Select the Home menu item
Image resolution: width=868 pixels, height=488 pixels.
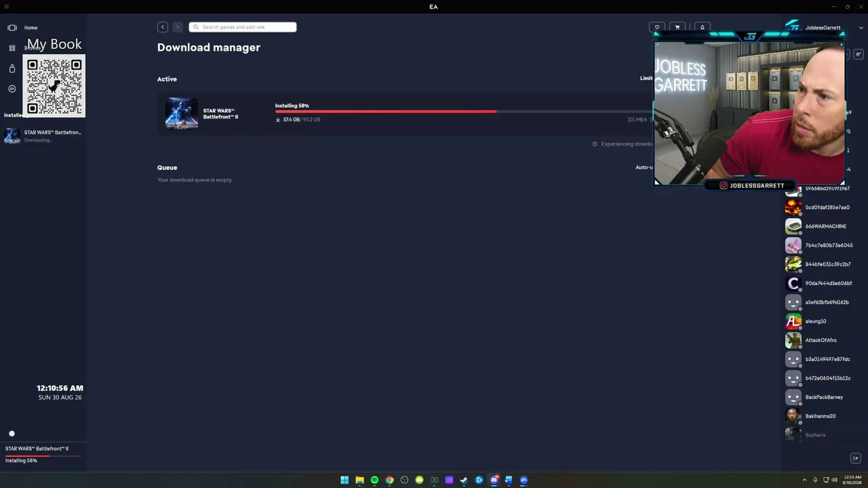31,28
